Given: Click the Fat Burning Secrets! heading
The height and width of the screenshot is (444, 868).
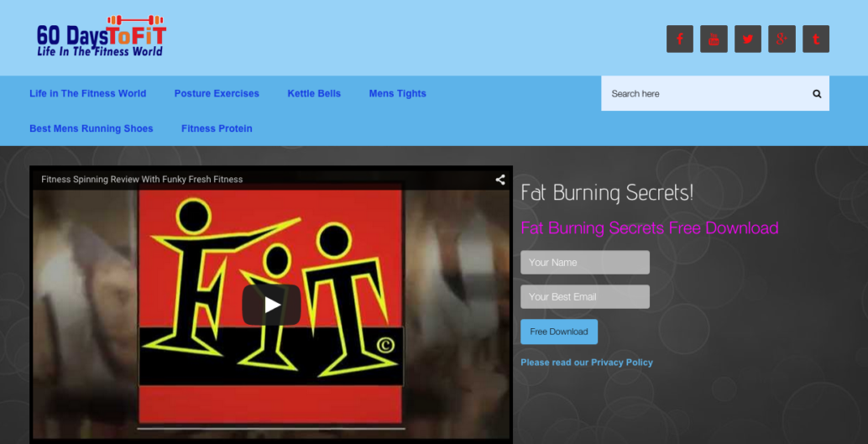Looking at the screenshot, I should 607,193.
